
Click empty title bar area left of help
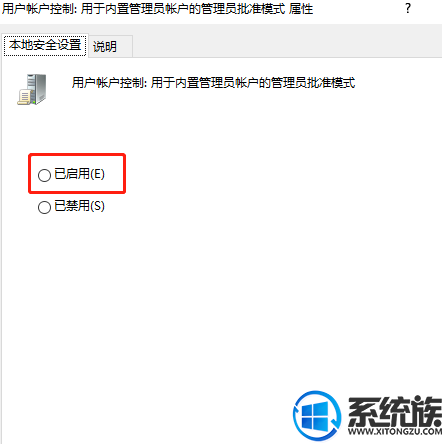tap(358, 9)
